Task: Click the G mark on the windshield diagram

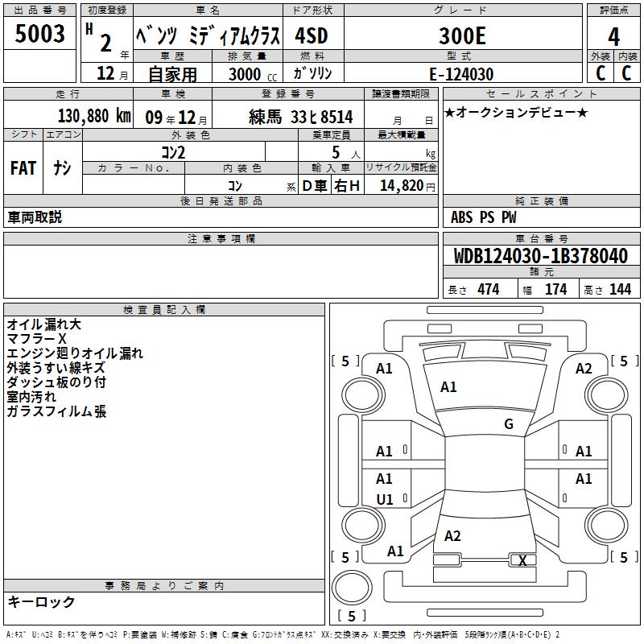Action: 508,424
